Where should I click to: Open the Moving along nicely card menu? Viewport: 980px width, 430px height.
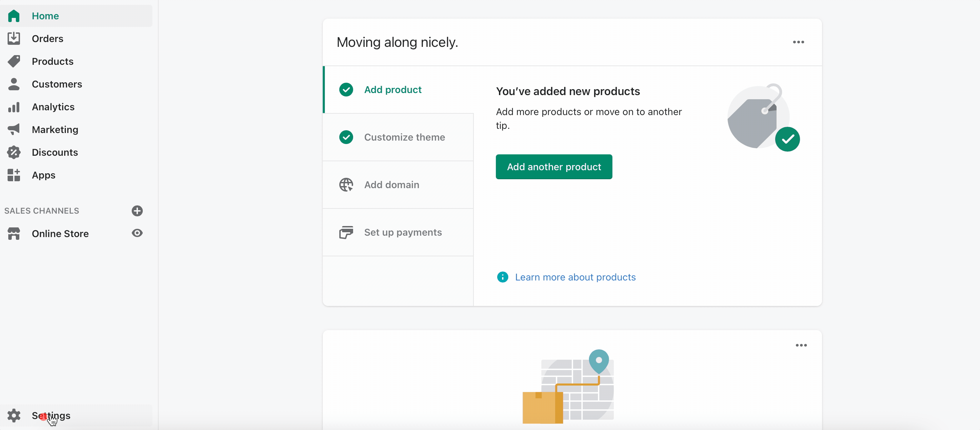(x=798, y=42)
